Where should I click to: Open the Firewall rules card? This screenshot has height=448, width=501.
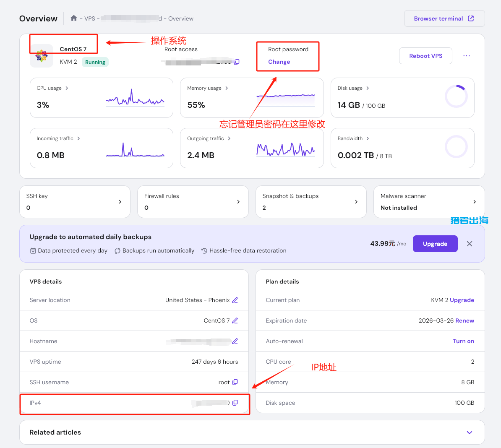pyautogui.click(x=193, y=202)
